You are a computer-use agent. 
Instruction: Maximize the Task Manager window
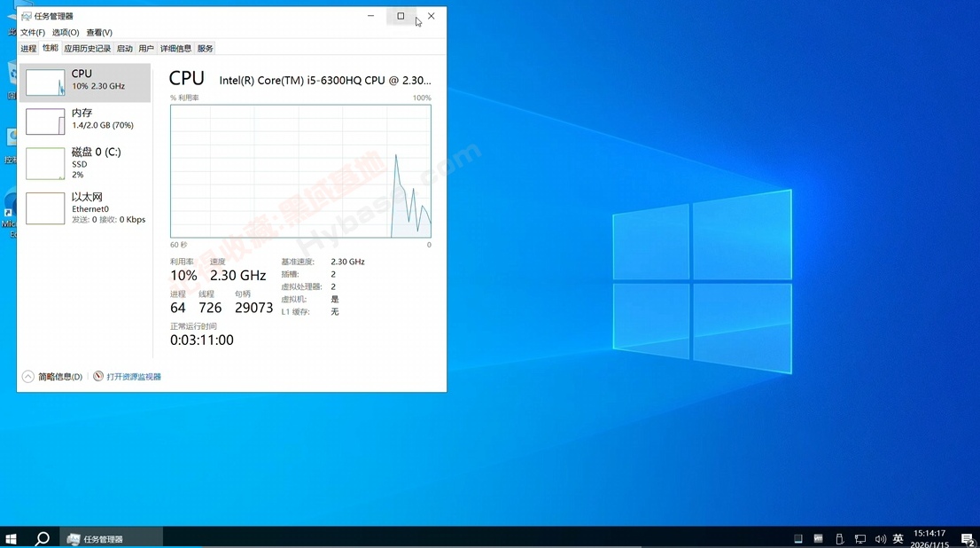point(401,16)
